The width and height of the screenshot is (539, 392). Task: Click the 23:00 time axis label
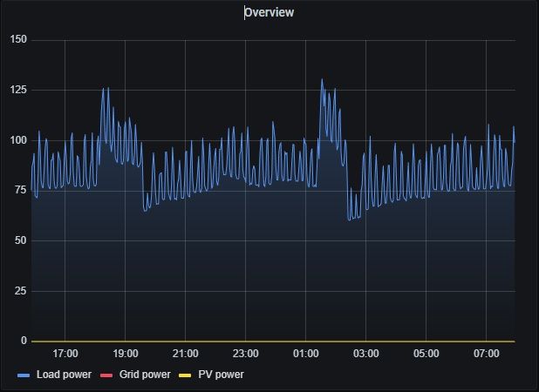click(245, 353)
